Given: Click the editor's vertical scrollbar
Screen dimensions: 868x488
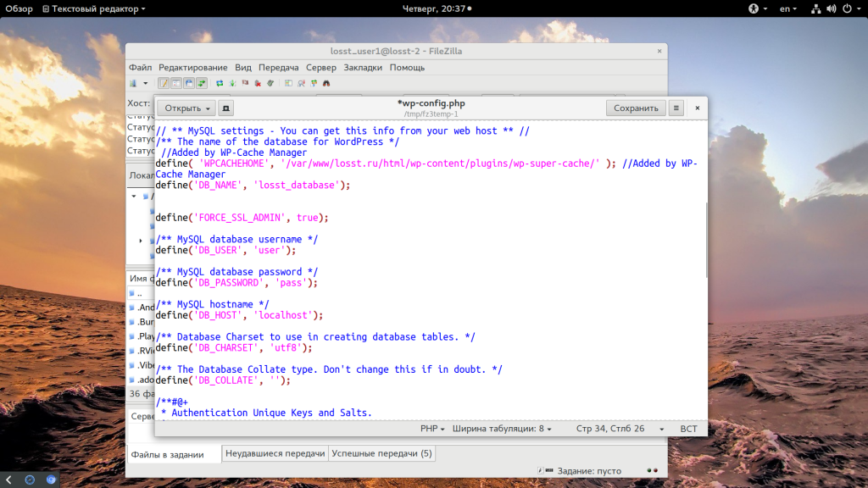Looking at the screenshot, I should tap(705, 240).
